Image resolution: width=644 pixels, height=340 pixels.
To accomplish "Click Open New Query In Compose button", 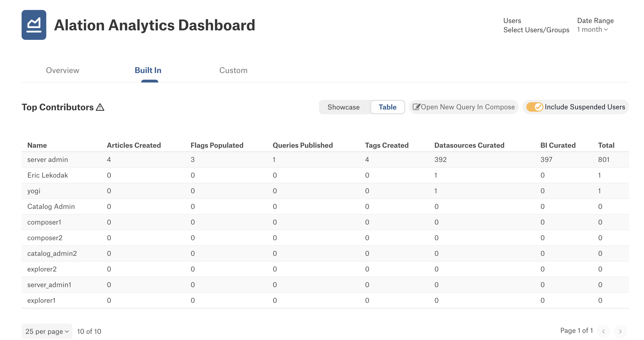I will point(464,107).
